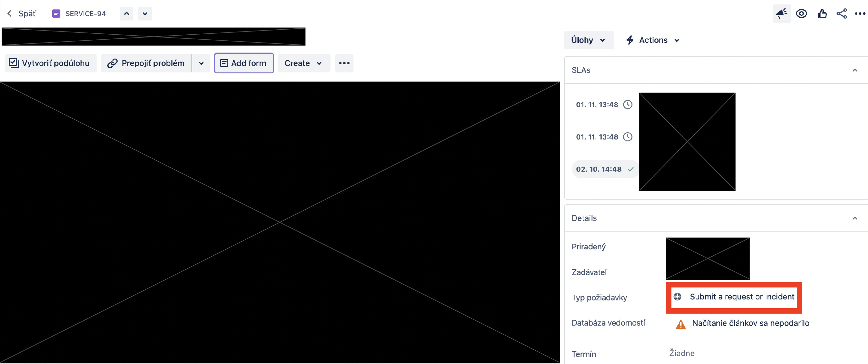
Task: Click Prepojiť problém button
Action: pos(146,63)
